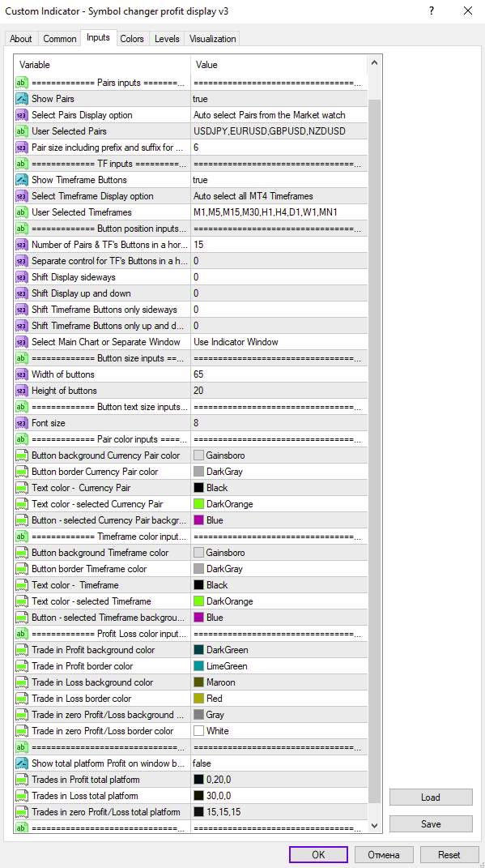The width and height of the screenshot is (485, 868).
Task: Switch to the Visualization tab
Action: pos(212,39)
